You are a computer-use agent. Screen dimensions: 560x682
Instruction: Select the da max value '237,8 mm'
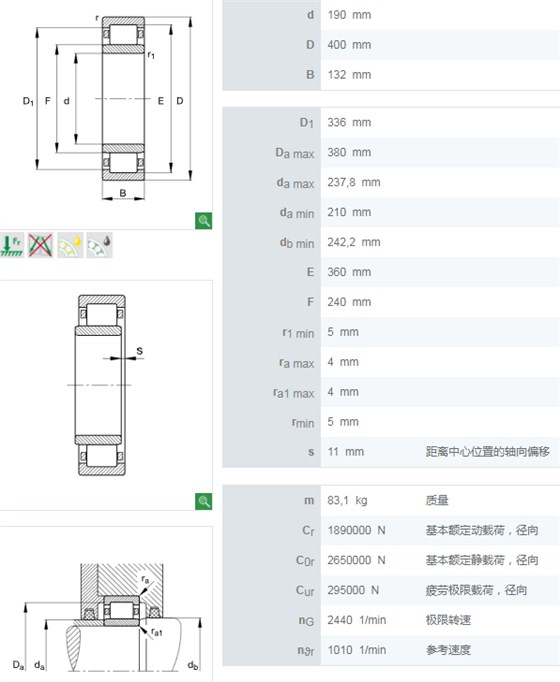[354, 183]
